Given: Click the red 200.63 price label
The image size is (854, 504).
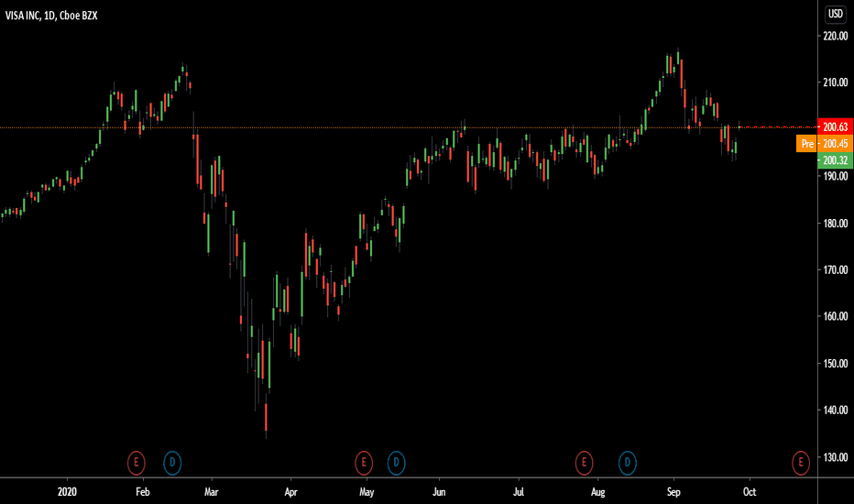Looking at the screenshot, I should pos(836,127).
